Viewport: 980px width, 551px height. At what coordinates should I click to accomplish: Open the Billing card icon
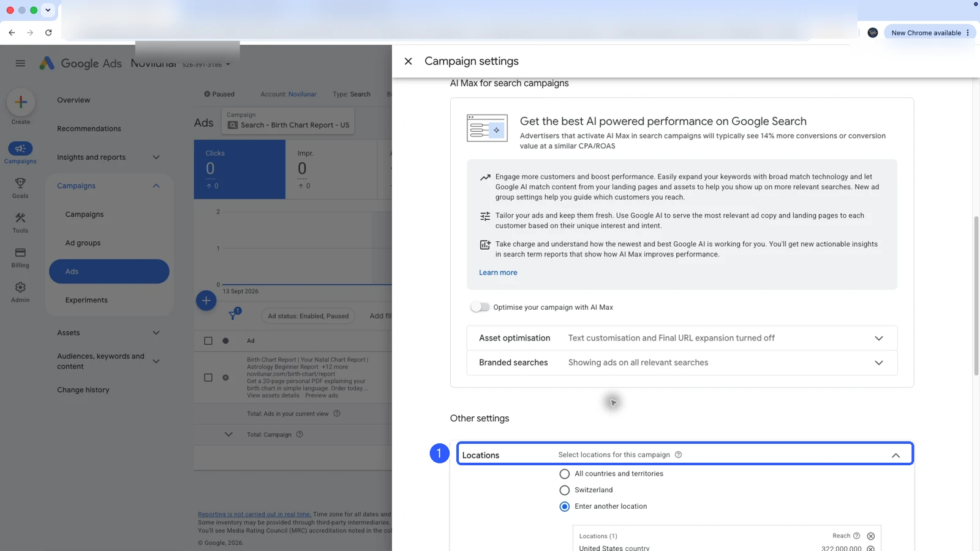coord(20,252)
